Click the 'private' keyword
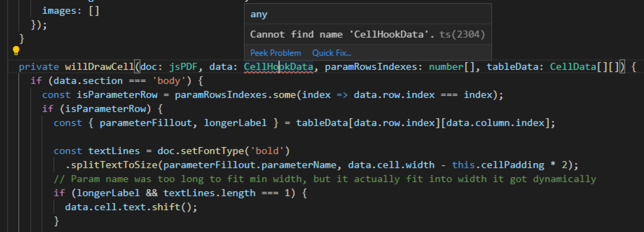Image resolution: width=644 pixels, height=232 pixels. coord(39,67)
